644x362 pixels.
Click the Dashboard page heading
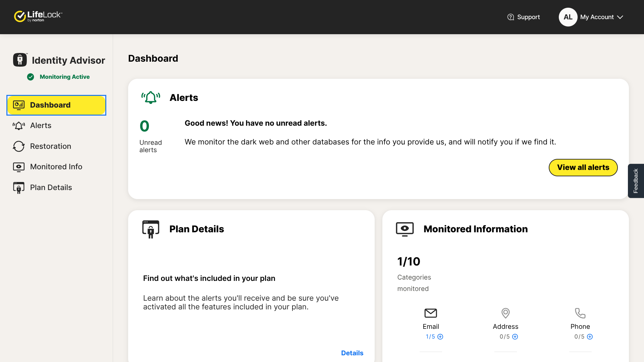tap(153, 59)
